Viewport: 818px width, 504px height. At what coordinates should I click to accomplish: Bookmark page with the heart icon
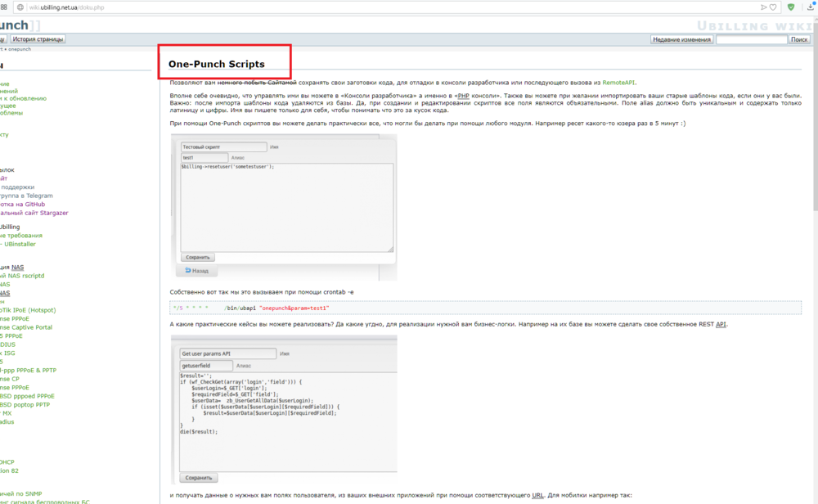tap(773, 7)
